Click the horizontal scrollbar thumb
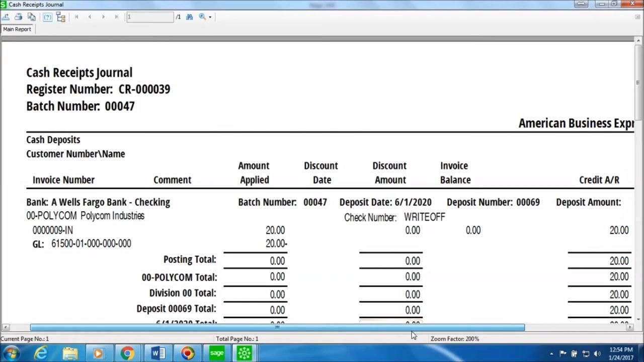644x362 pixels. 277,327
